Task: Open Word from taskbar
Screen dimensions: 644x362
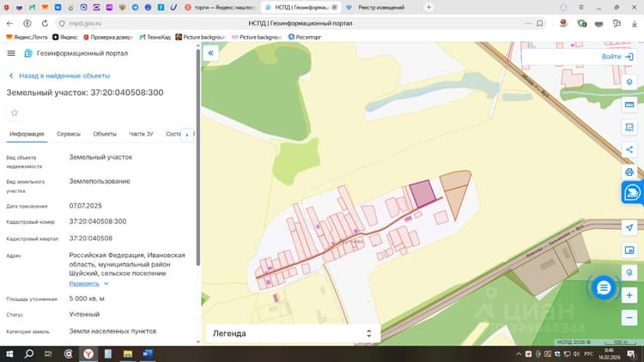Action: coord(148,353)
